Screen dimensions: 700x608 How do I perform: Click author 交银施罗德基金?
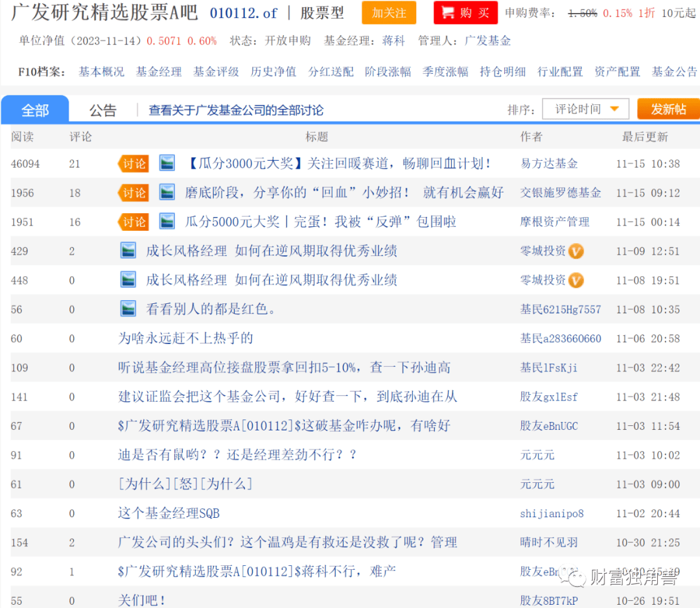point(560,193)
